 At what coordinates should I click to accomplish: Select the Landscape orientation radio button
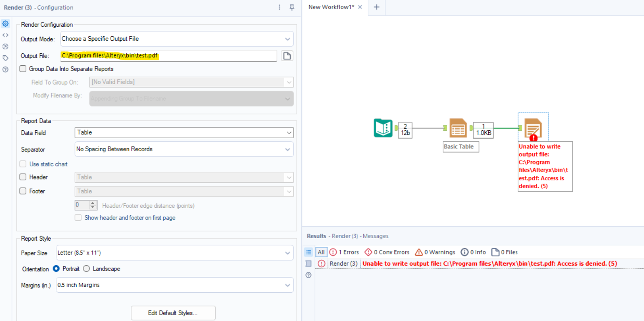[x=86, y=269]
